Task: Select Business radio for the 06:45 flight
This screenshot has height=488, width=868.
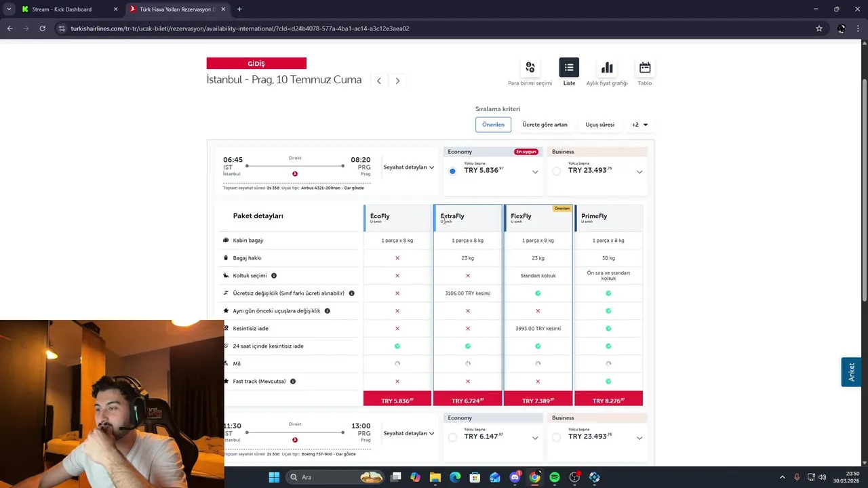Action: [557, 171]
